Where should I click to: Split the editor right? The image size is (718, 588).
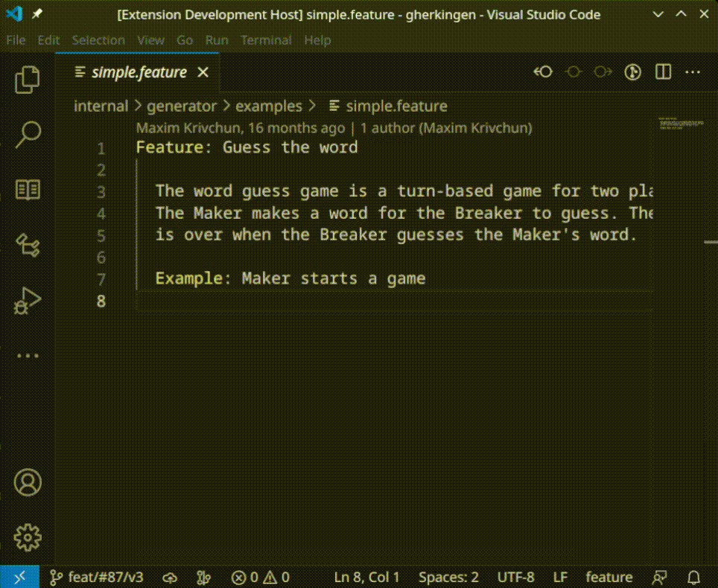pyautogui.click(x=663, y=72)
